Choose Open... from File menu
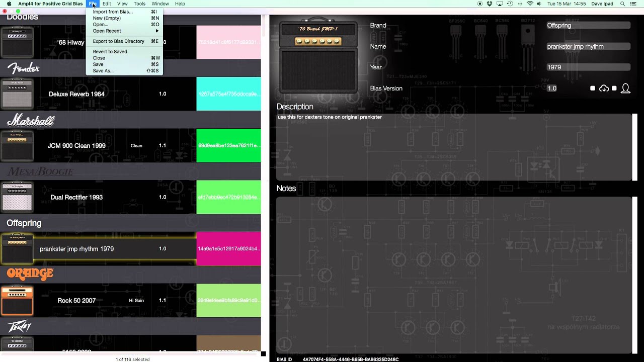Screen dimensions: 644x362 (124, 24)
